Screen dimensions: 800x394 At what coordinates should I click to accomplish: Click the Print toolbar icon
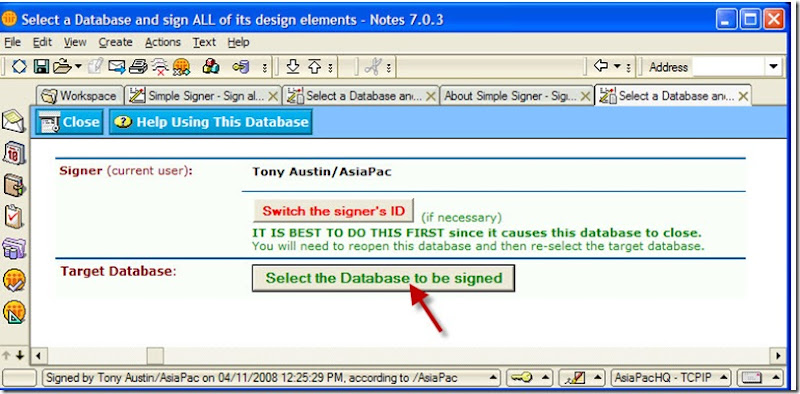(138, 66)
